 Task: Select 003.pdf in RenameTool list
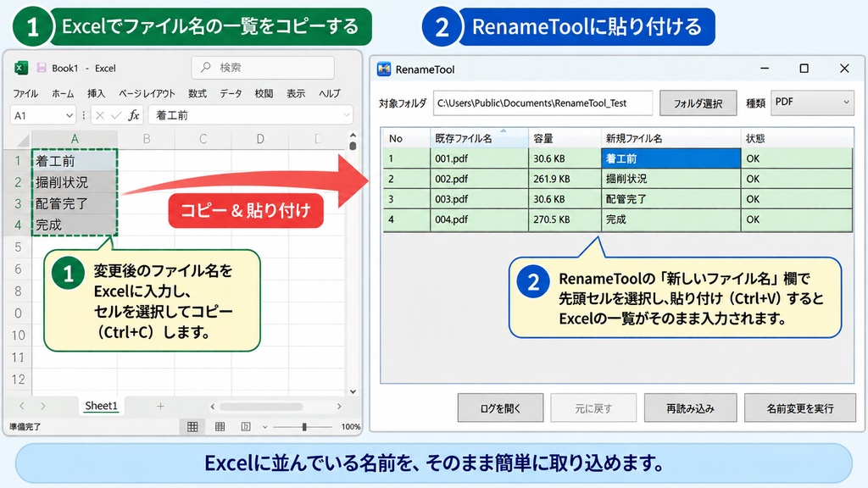[480, 199]
